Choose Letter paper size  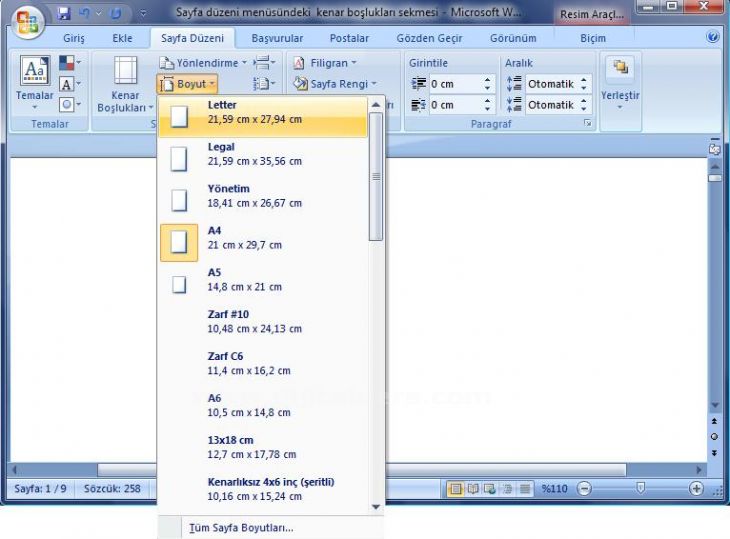coord(264,116)
